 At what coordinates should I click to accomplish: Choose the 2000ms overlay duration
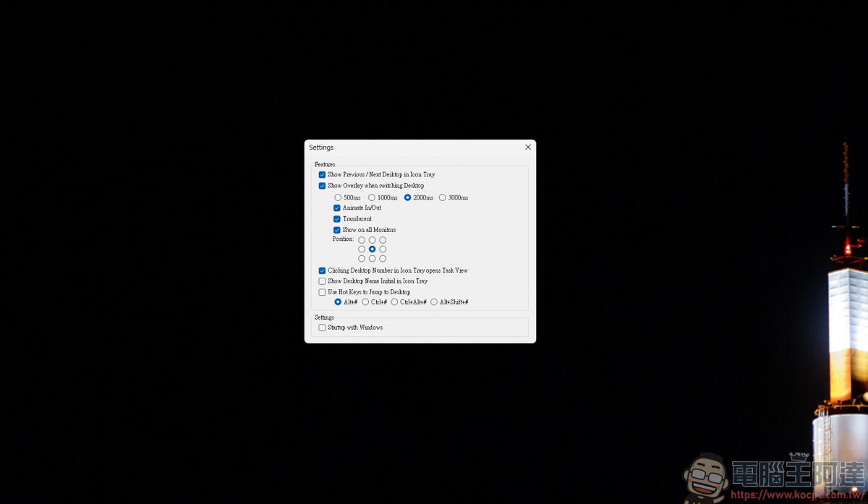(x=408, y=197)
